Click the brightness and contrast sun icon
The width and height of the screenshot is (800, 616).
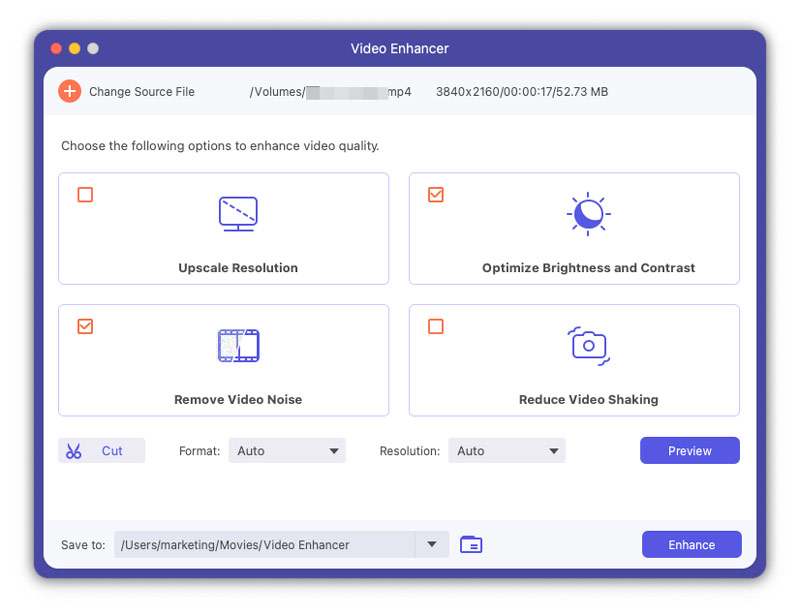coord(588,213)
